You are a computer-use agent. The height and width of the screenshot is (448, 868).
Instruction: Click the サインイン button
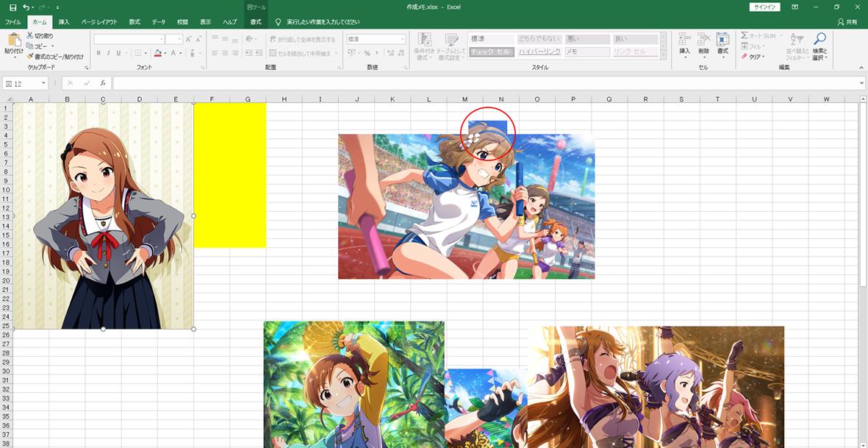(x=765, y=7)
